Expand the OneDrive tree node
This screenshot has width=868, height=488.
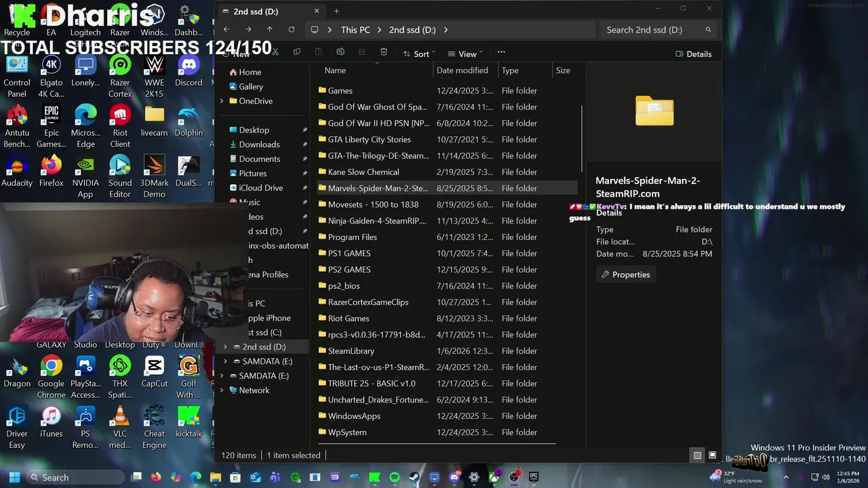click(x=222, y=101)
